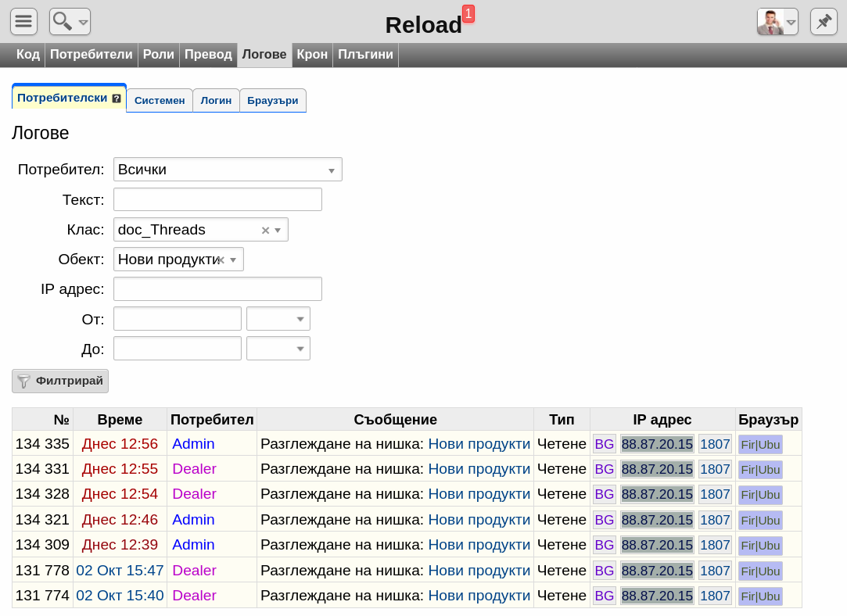847x616 pixels.
Task: Click the pin icon in header
Action: 824,22
